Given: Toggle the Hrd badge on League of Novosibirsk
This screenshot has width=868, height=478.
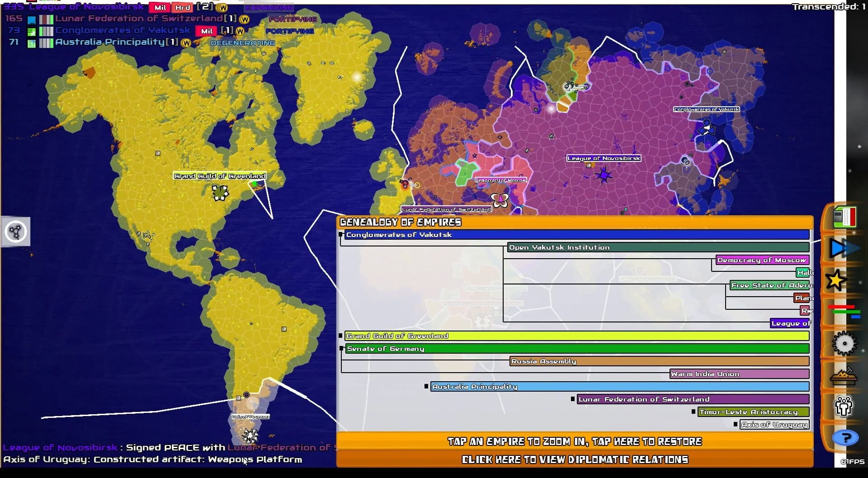Looking at the screenshot, I should pyautogui.click(x=182, y=7).
